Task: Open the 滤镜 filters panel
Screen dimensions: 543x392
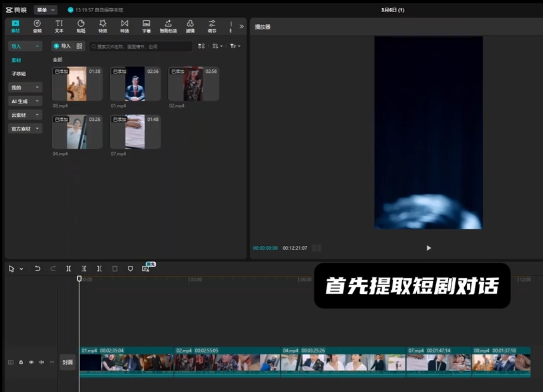Action: pyautogui.click(x=190, y=26)
